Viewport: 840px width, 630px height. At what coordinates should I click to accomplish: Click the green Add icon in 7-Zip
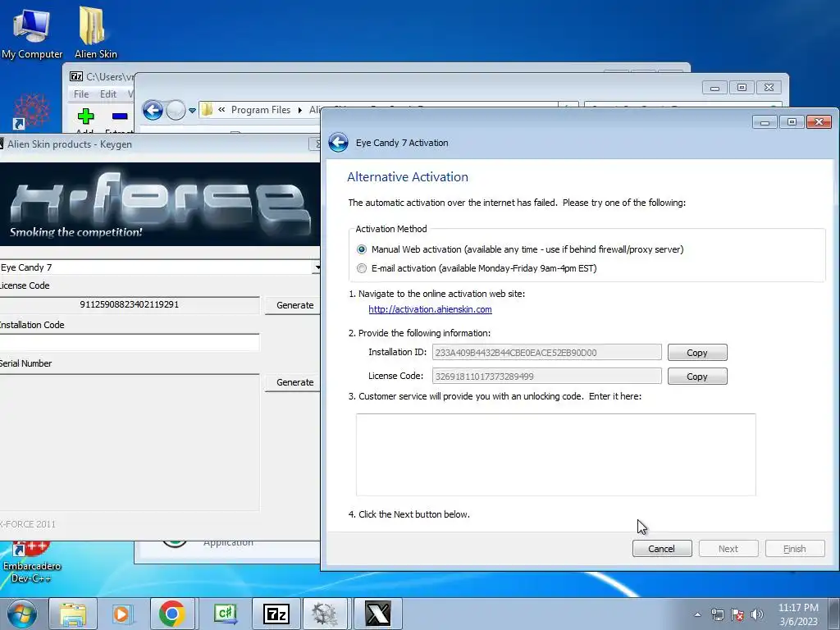coord(85,116)
